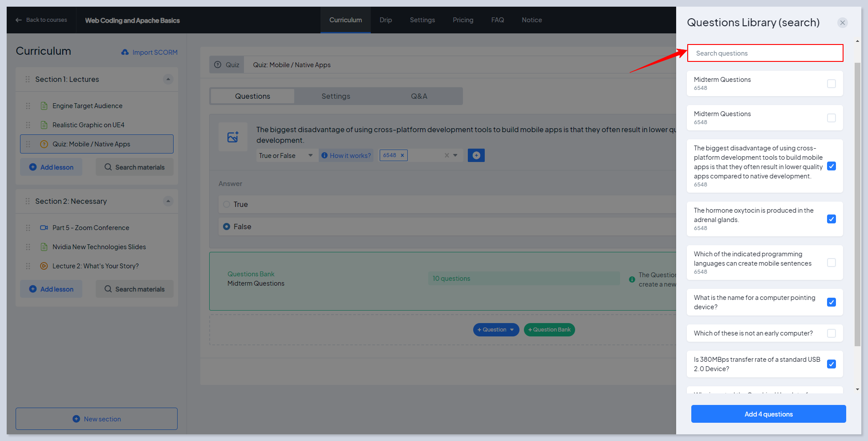Select the True answer radio button
This screenshot has height=441, width=868.
[x=227, y=204]
